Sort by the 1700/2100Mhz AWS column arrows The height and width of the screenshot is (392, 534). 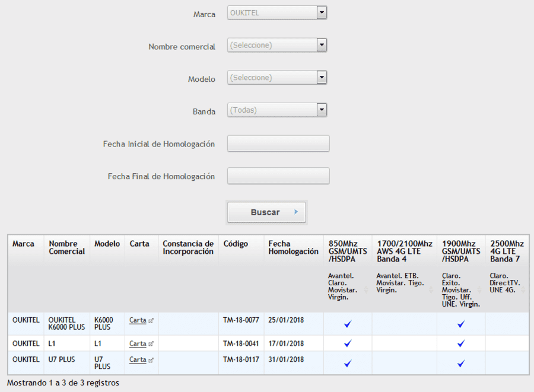pyautogui.click(x=431, y=290)
